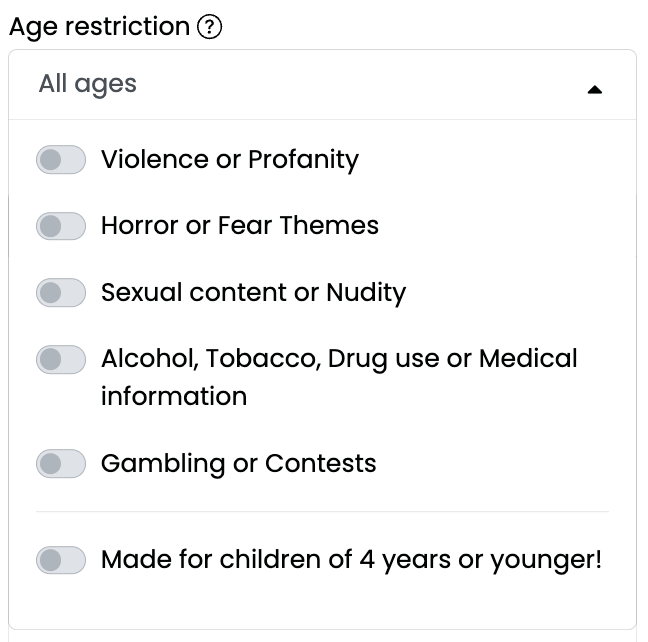Click the All ages placeholder text
Viewport: 648px width, 642px height.
[x=88, y=84]
